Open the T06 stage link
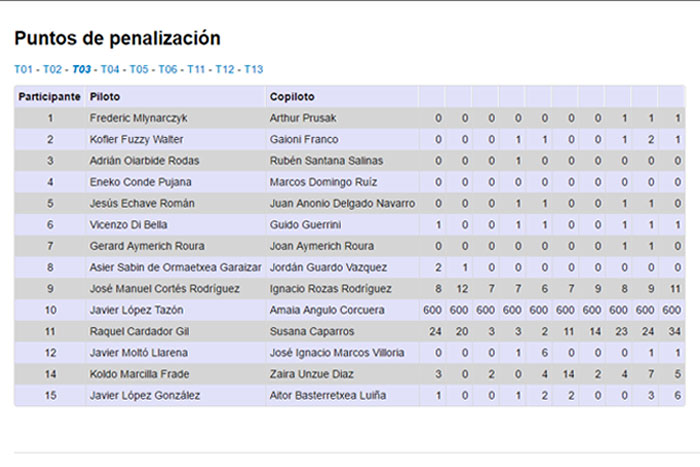Viewport: 700px width, 467px height. point(168,70)
